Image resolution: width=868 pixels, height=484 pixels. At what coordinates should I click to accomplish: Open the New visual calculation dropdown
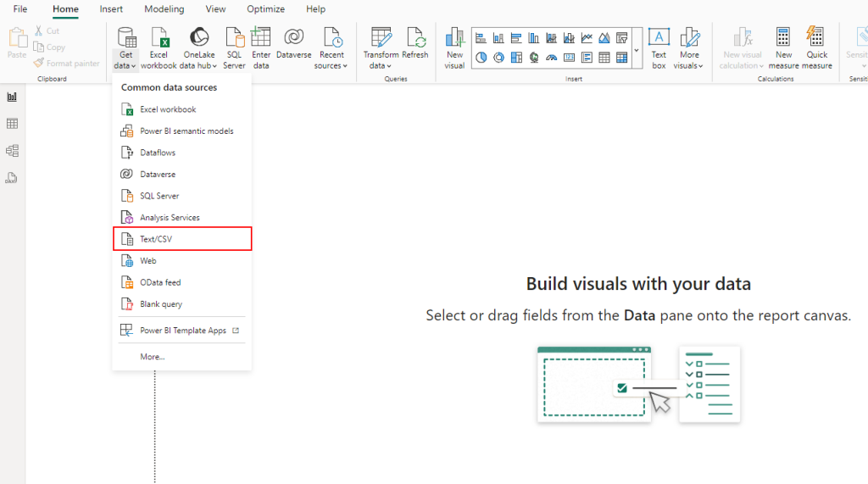click(x=742, y=48)
